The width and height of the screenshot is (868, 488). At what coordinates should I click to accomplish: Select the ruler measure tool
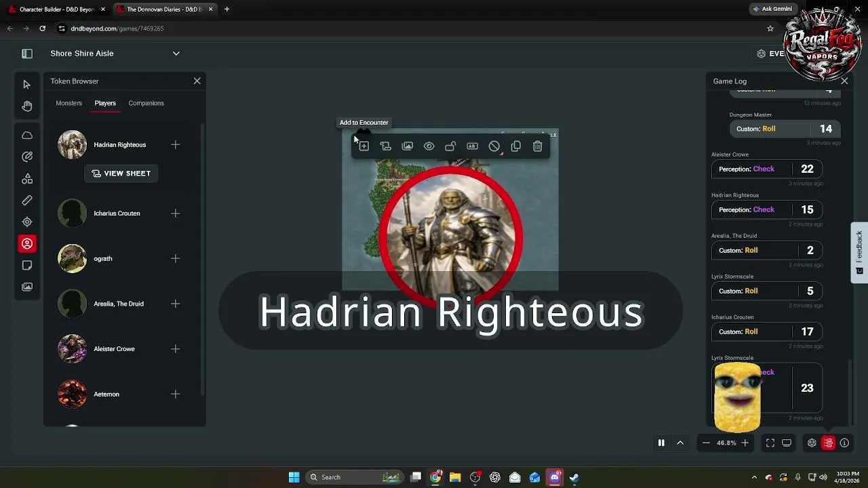click(x=27, y=200)
